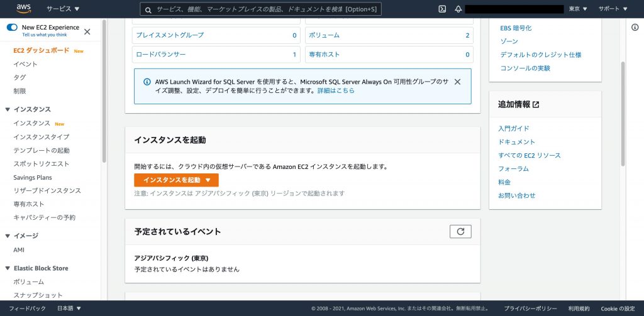
Task: Open Cookie の設定 in footer
Action: pyautogui.click(x=618, y=308)
